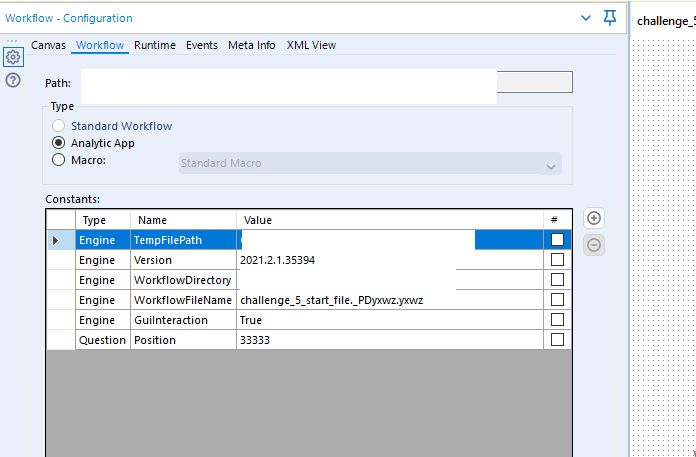The height and width of the screenshot is (457, 696).
Task: Click the Value column header
Action: click(390, 220)
